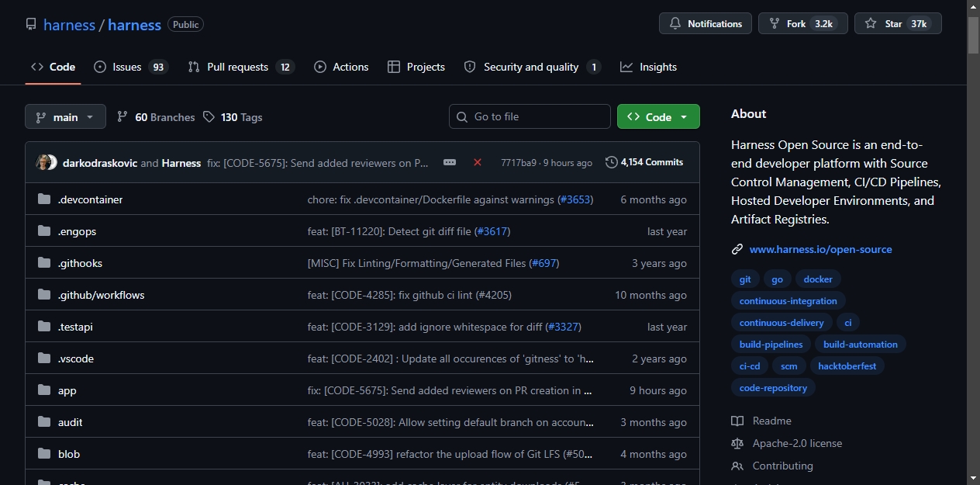Select the git topic tag
This screenshot has width=980, height=485.
click(745, 279)
